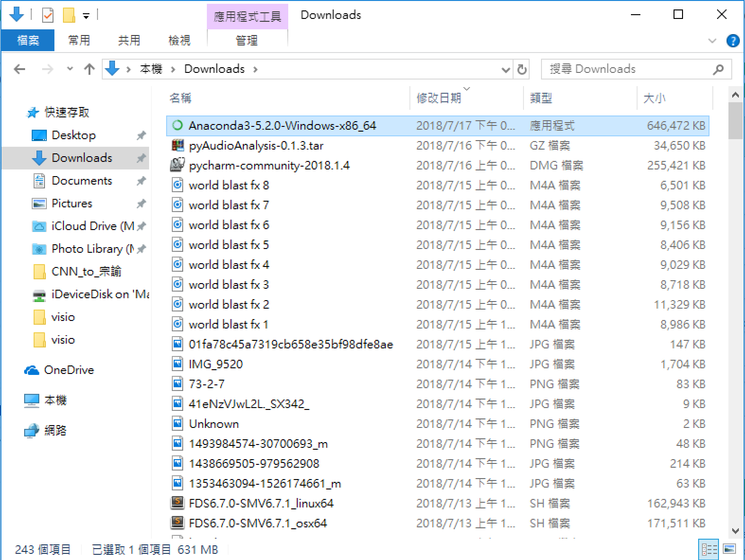The image size is (745, 560).
Task: Open recent locations dropdown arrow
Action: click(x=70, y=69)
